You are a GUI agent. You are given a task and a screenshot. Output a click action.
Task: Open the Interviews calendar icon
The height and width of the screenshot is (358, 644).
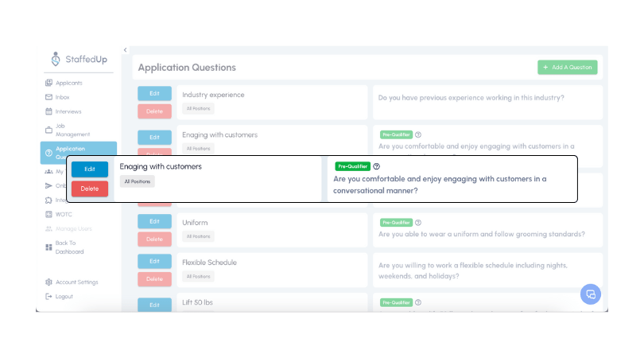(49, 111)
